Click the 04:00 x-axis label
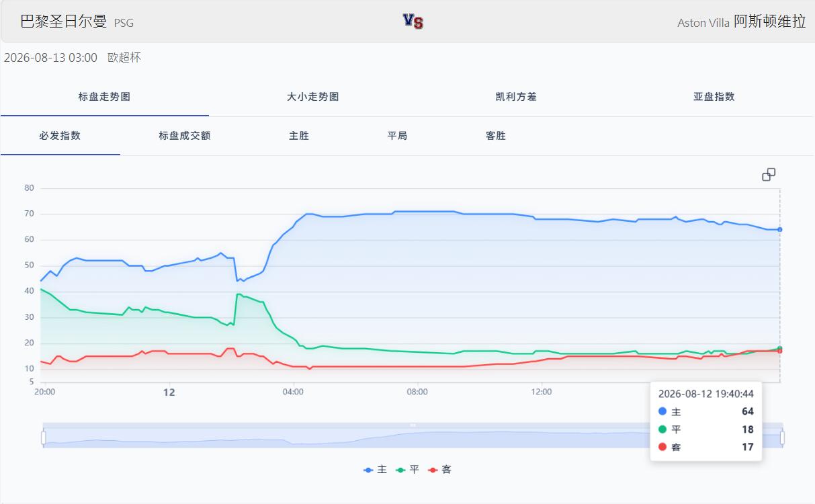The image size is (815, 504). pos(293,392)
